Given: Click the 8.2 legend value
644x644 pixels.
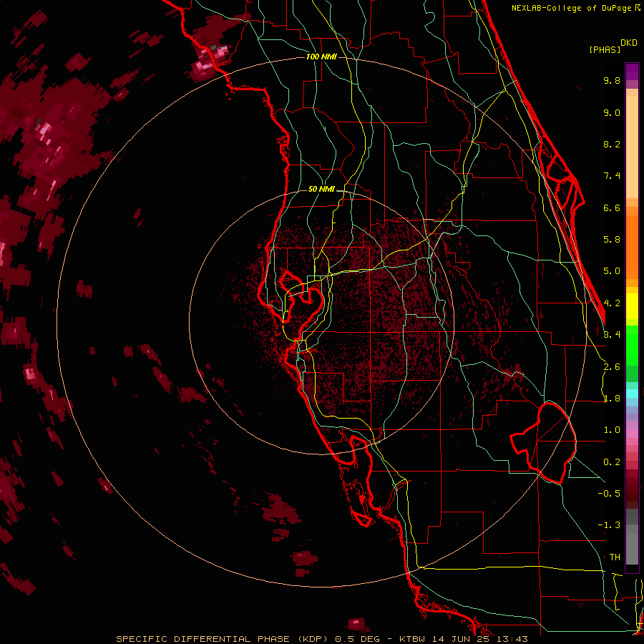Looking at the screenshot, I should point(612,145).
